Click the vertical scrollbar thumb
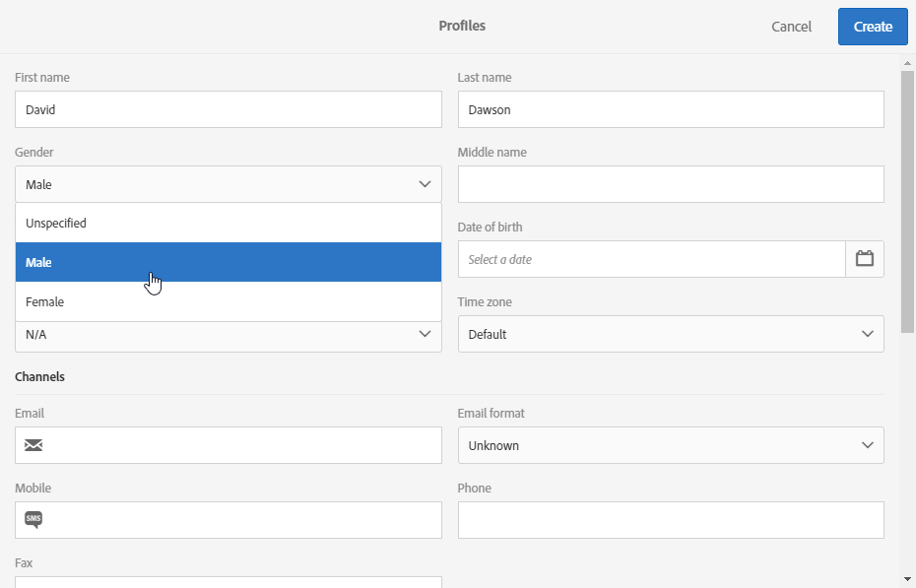Image resolution: width=916 pixels, height=588 pixels. 907,202
